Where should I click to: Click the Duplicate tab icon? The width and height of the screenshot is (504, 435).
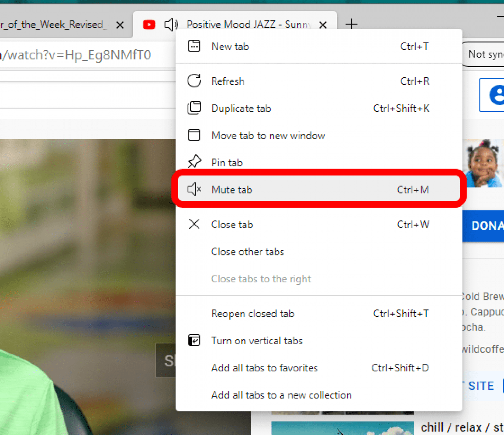point(195,108)
